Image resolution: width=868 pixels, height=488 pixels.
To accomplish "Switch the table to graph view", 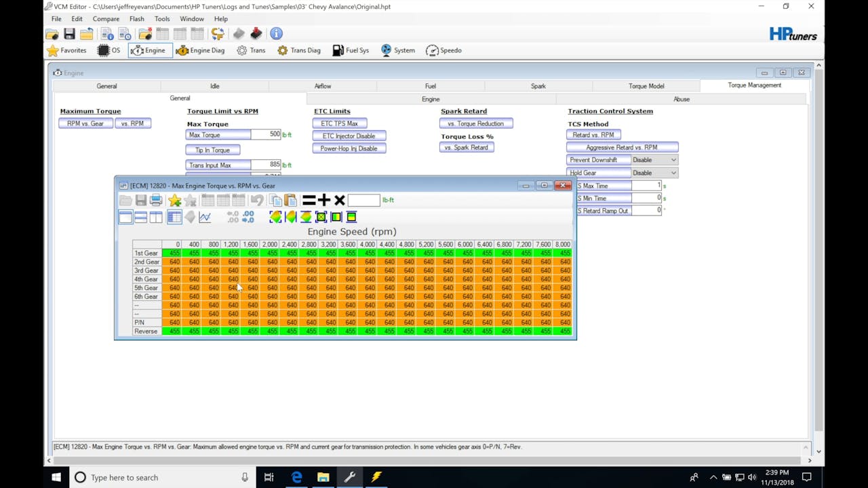I will point(205,217).
